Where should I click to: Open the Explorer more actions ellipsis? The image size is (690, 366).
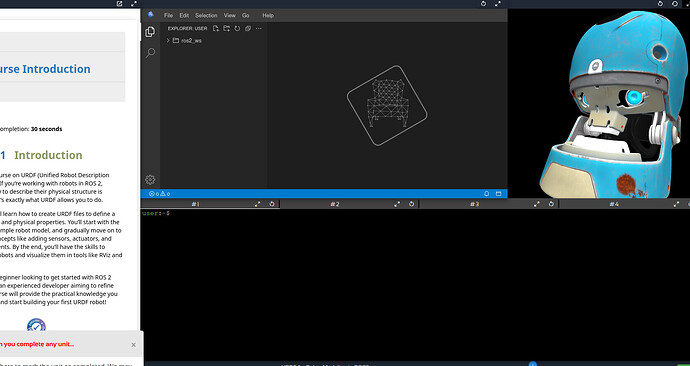coord(258,28)
